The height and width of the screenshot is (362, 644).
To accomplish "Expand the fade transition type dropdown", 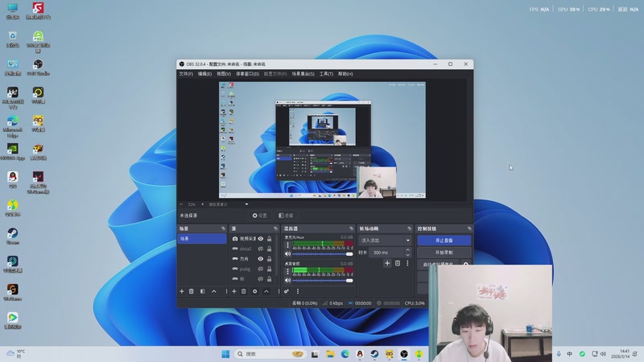I will (x=408, y=241).
